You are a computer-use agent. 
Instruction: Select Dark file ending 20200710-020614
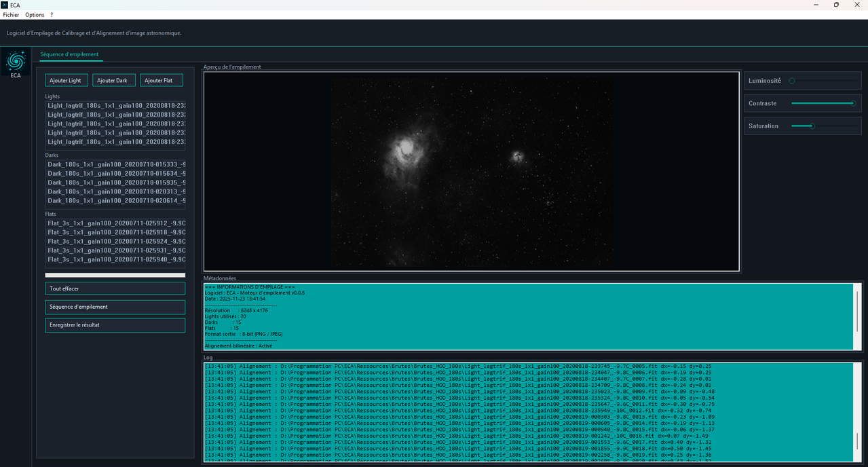coord(115,201)
